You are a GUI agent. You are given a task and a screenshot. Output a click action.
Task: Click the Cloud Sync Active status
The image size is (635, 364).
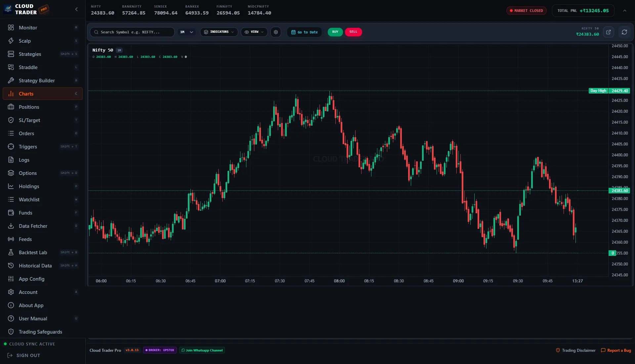click(29, 344)
